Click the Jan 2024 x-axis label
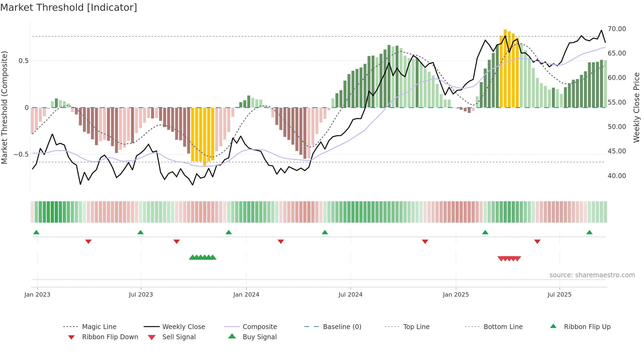The height and width of the screenshot is (362, 644). 246,295
